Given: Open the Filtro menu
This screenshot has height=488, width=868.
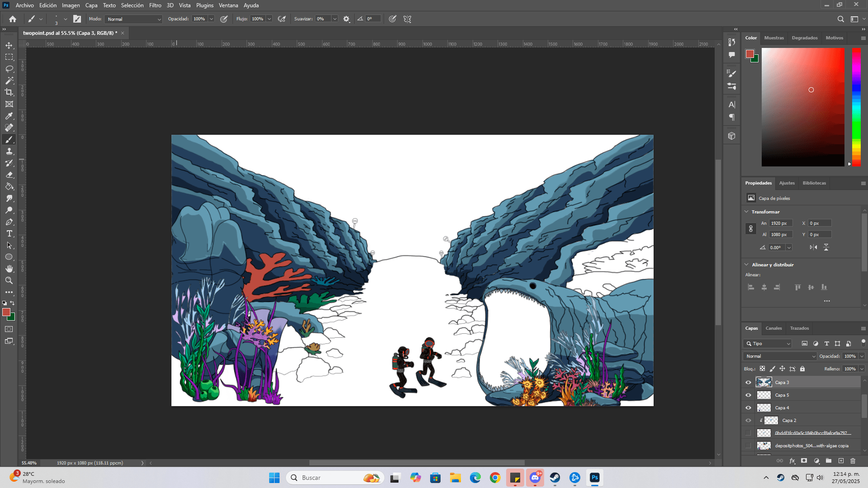Looking at the screenshot, I should (155, 5).
